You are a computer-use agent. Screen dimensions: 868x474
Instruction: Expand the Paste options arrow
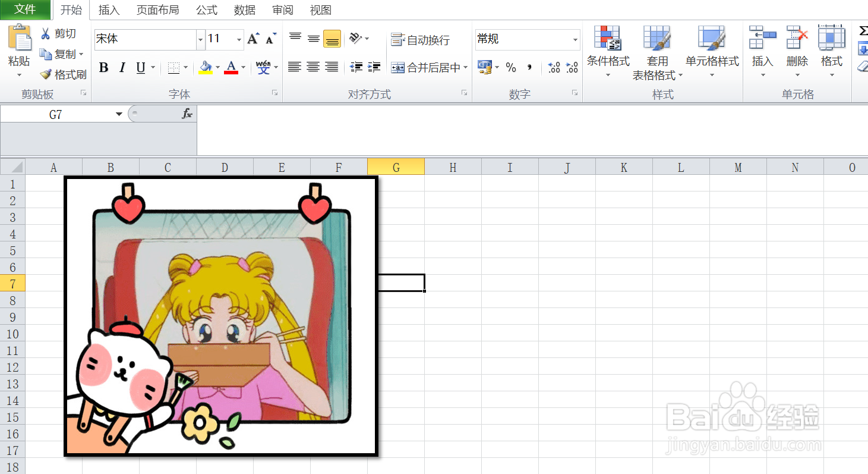[19, 75]
